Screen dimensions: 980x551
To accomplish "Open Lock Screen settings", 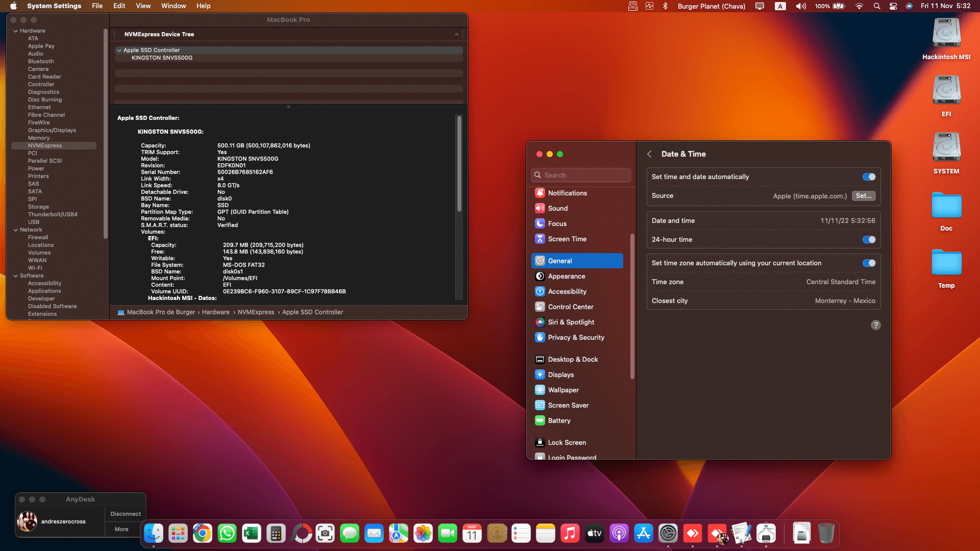I will coord(577,442).
